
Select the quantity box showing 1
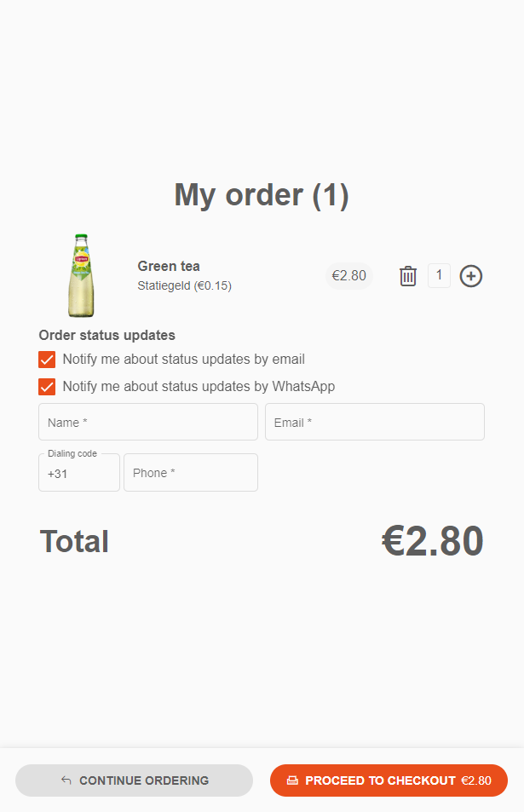point(439,275)
